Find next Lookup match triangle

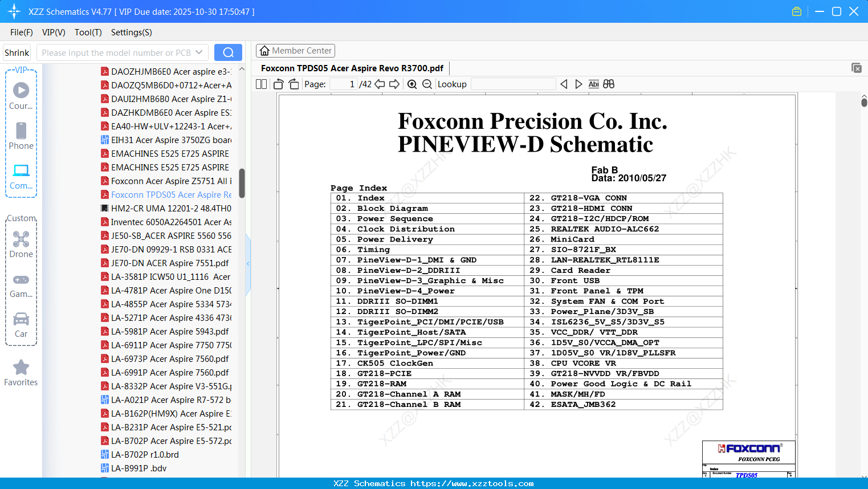pos(578,84)
